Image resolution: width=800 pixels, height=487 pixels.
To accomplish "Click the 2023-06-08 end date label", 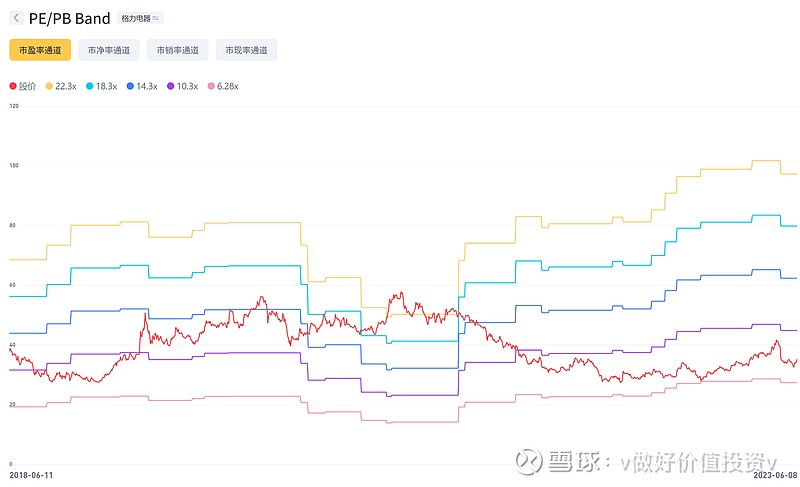I will coord(776,475).
